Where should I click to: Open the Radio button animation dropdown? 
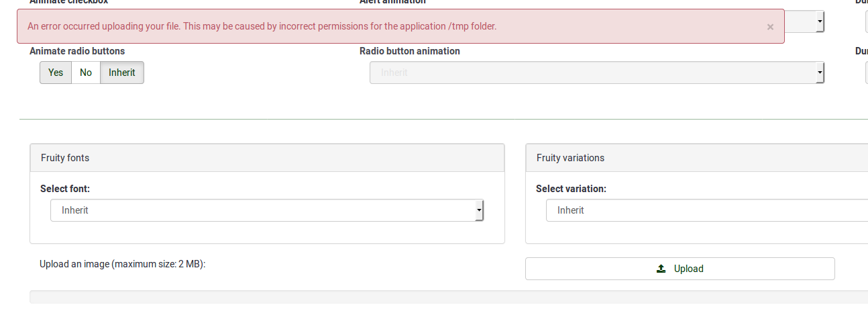(x=596, y=73)
